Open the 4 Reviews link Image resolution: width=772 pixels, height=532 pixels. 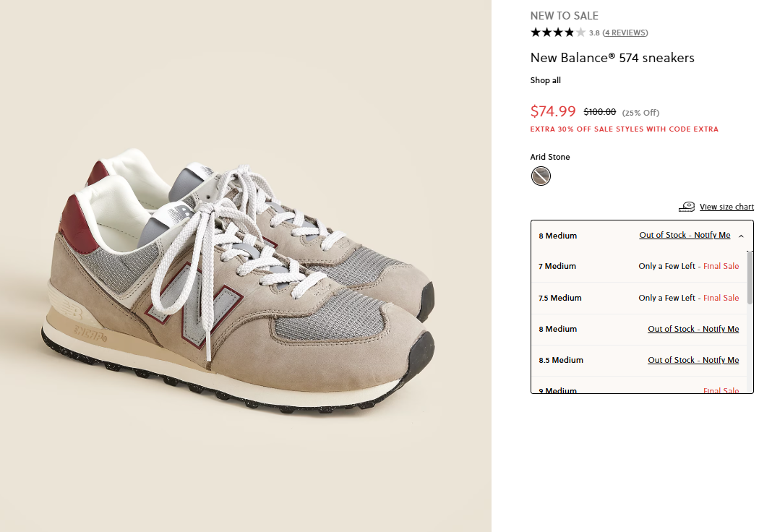pyautogui.click(x=625, y=33)
